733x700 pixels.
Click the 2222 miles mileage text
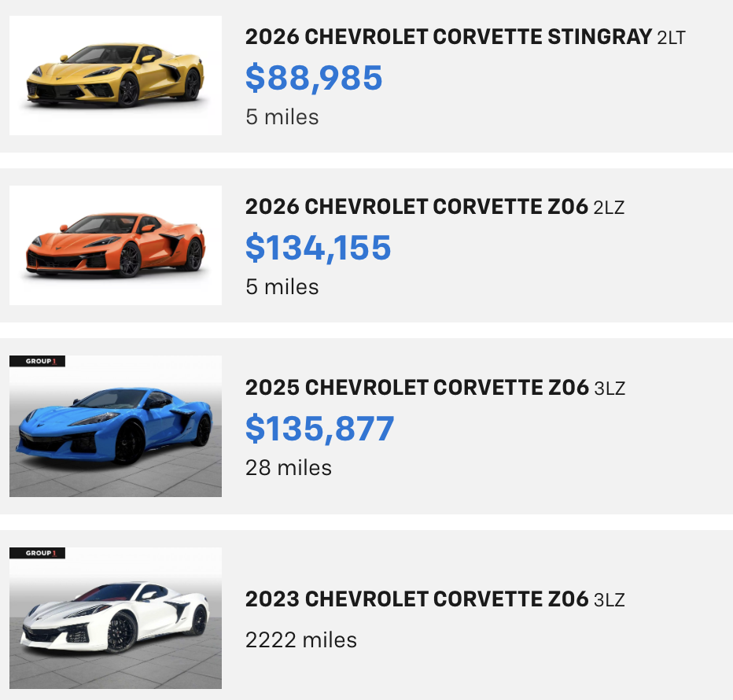(x=301, y=640)
